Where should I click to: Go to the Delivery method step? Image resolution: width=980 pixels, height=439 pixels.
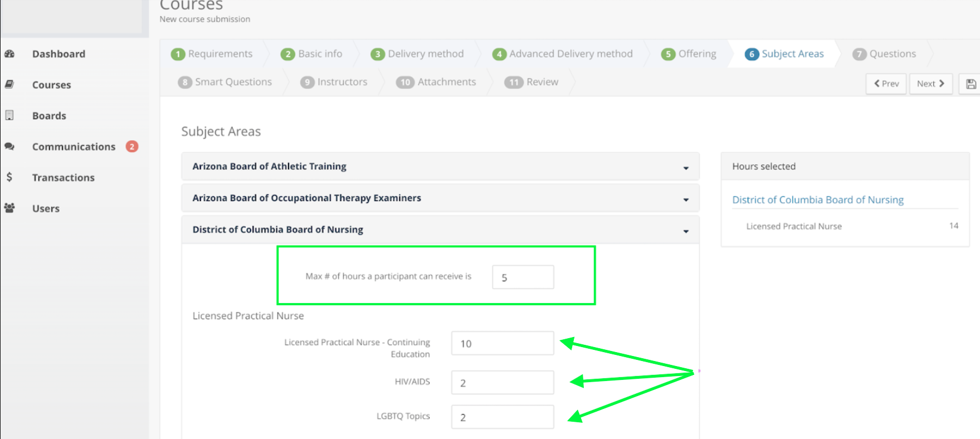[x=426, y=54]
